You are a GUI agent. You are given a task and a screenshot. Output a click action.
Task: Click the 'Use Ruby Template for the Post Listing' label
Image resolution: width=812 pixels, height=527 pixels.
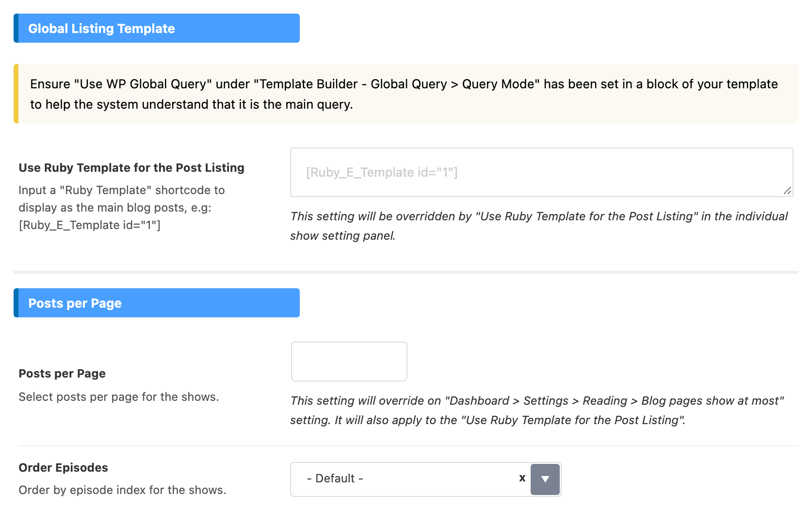pyautogui.click(x=131, y=168)
